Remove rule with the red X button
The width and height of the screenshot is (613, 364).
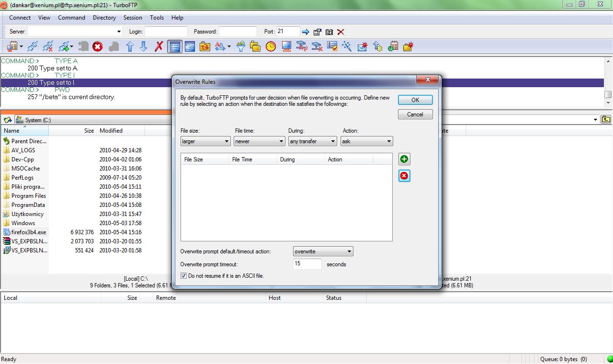coord(404,176)
